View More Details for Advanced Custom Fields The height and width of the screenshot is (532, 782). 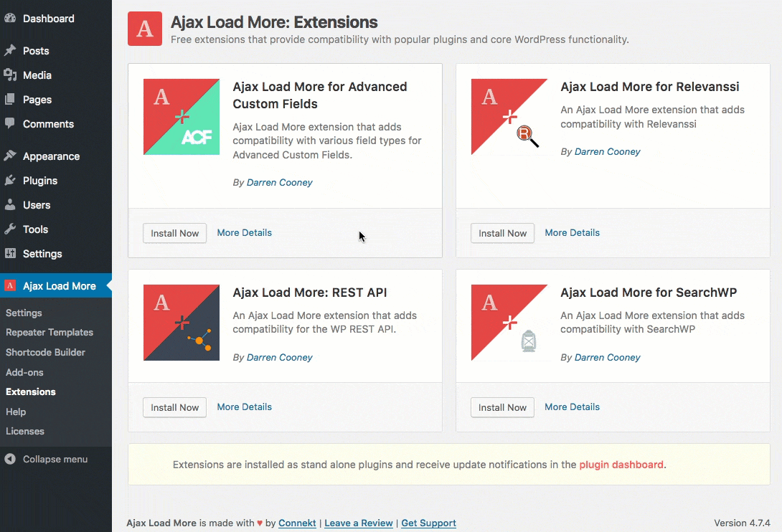click(x=245, y=232)
